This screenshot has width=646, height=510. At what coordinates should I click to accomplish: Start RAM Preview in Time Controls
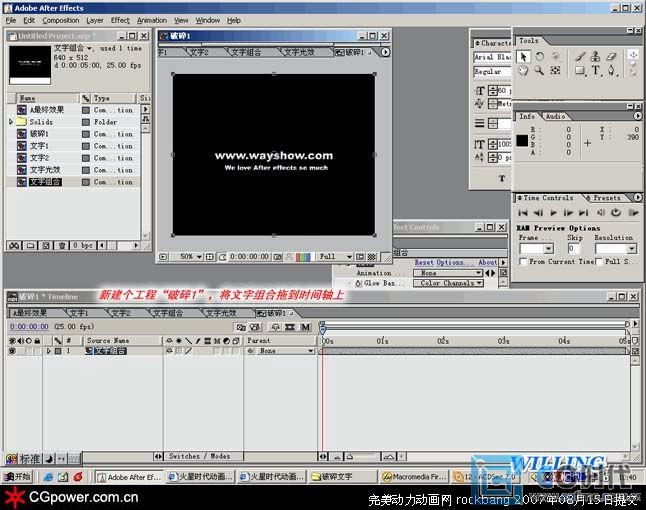633,213
